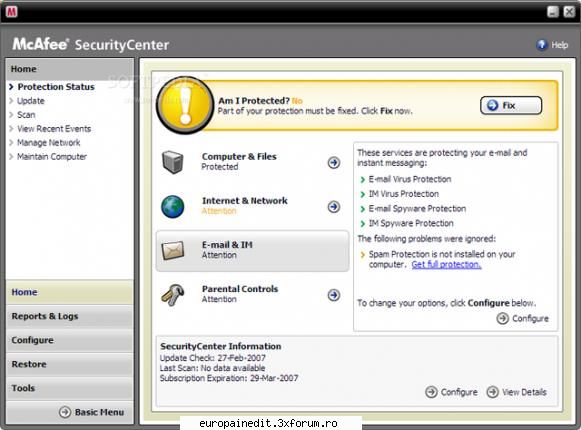Viewport: 581px width, 430px height.
Task: Click the Internet & Network globe icon
Action: [173, 206]
